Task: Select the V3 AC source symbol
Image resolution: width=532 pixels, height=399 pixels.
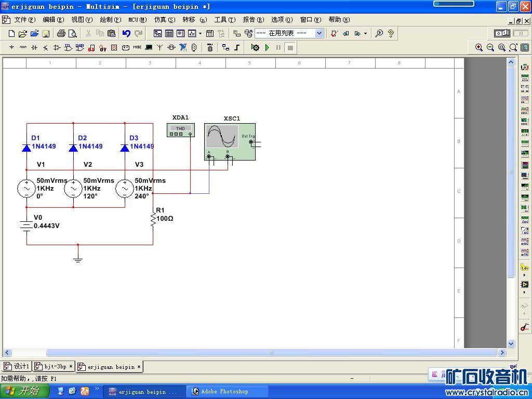Action: click(x=125, y=189)
